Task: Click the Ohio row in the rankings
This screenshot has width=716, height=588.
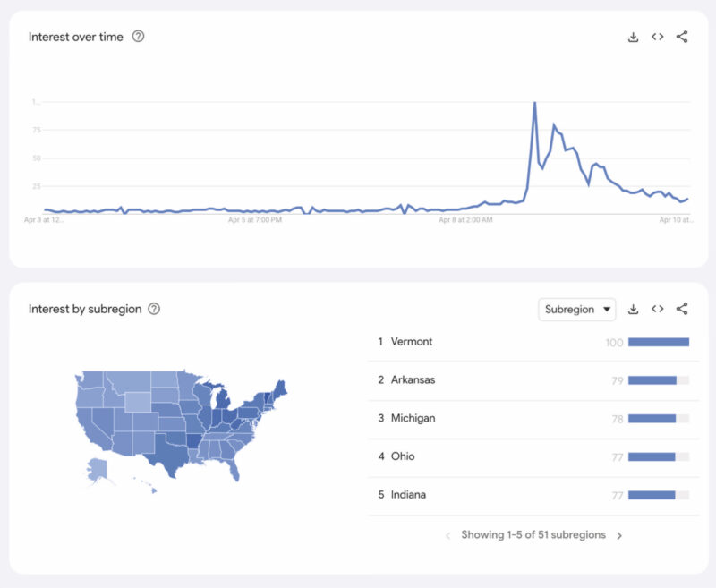Action: coord(406,456)
